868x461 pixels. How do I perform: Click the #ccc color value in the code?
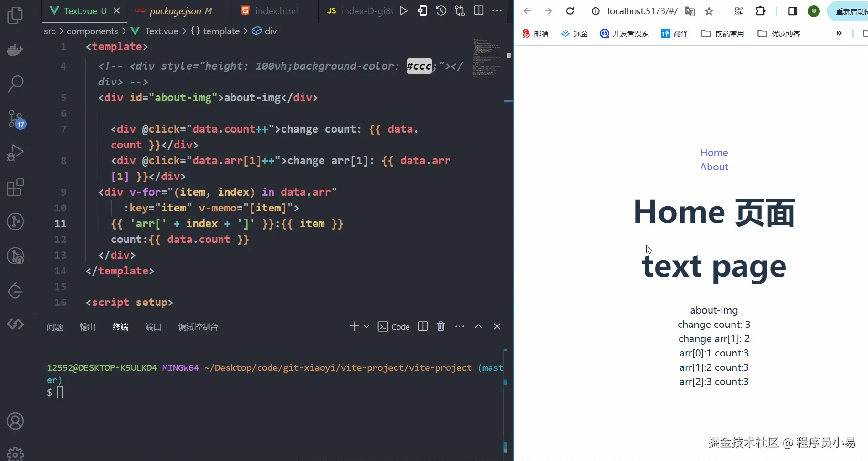click(x=419, y=66)
